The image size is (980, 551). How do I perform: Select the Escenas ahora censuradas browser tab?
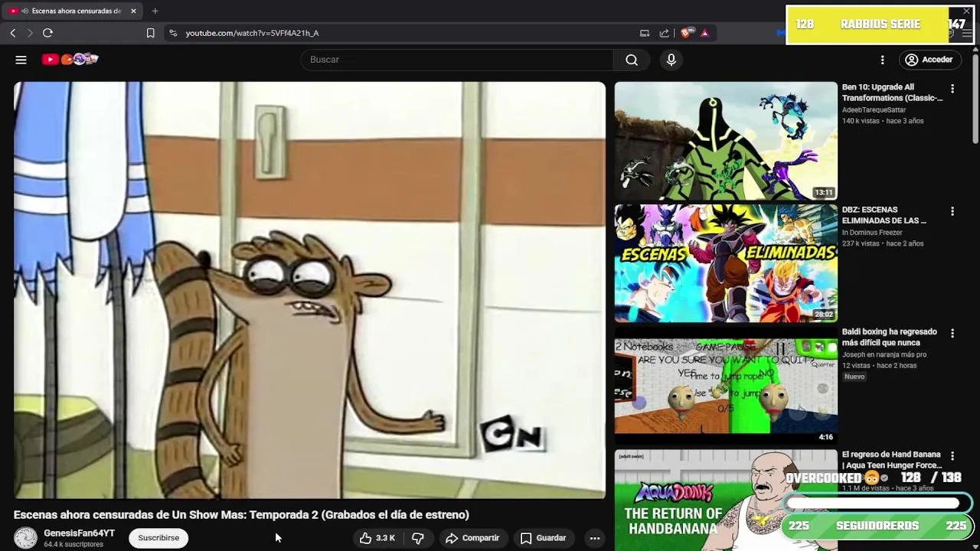73,11
